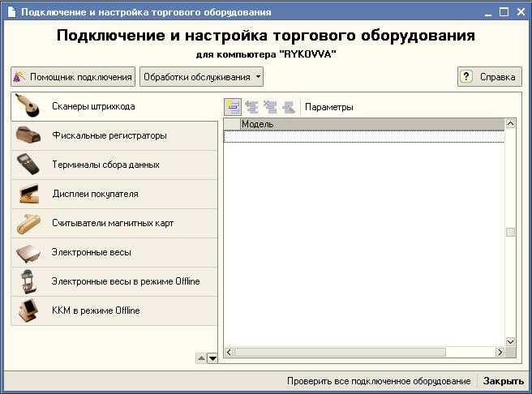Maximize the equipment setup window
The height and width of the screenshot is (394, 532).
click(504, 12)
